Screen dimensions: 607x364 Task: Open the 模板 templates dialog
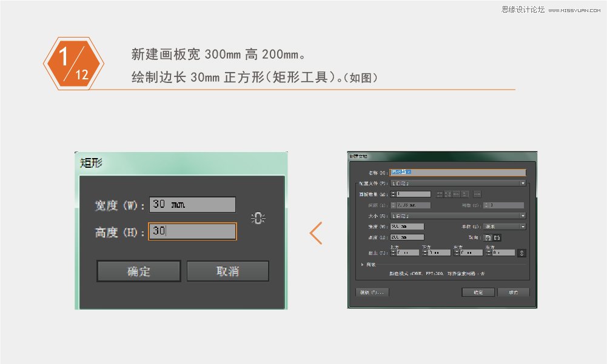pos(372,292)
